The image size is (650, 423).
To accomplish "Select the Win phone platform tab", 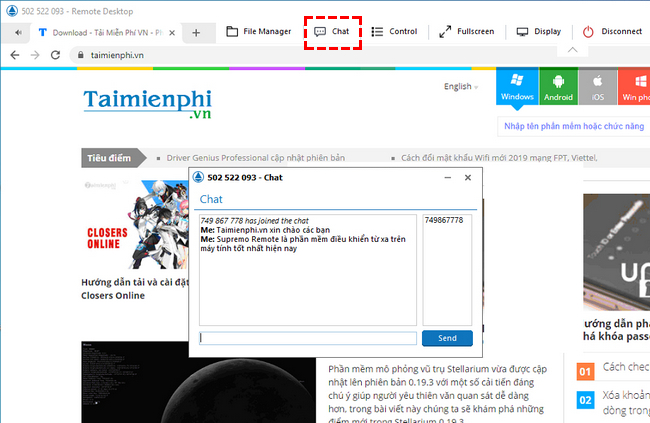I will (x=634, y=87).
